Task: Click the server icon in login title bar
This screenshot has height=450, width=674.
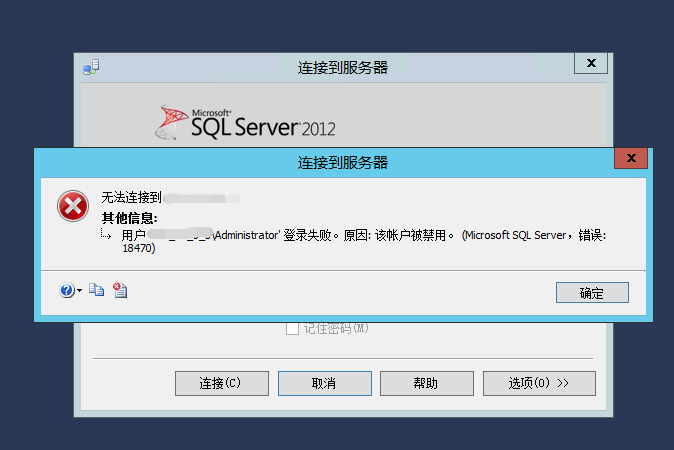Action: point(91,67)
